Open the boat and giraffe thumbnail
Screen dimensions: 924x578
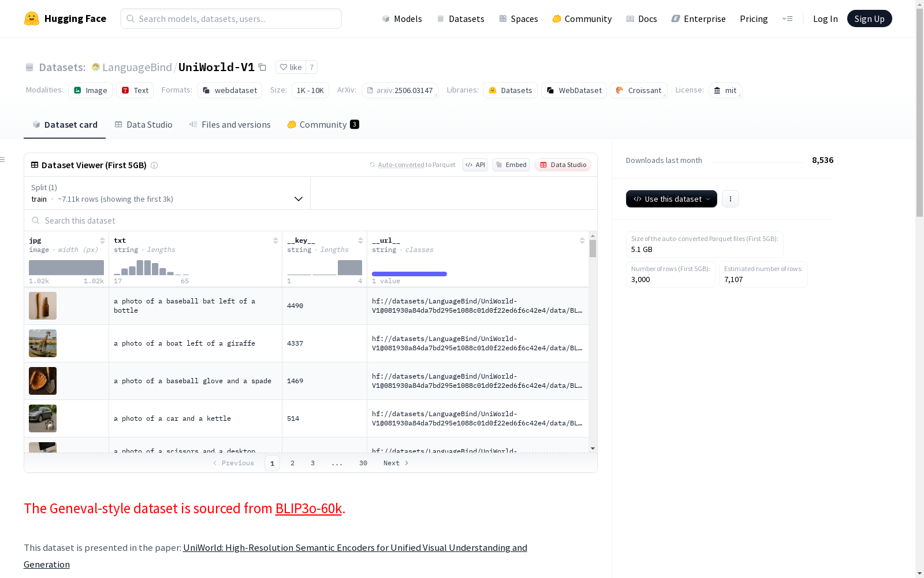coord(43,343)
